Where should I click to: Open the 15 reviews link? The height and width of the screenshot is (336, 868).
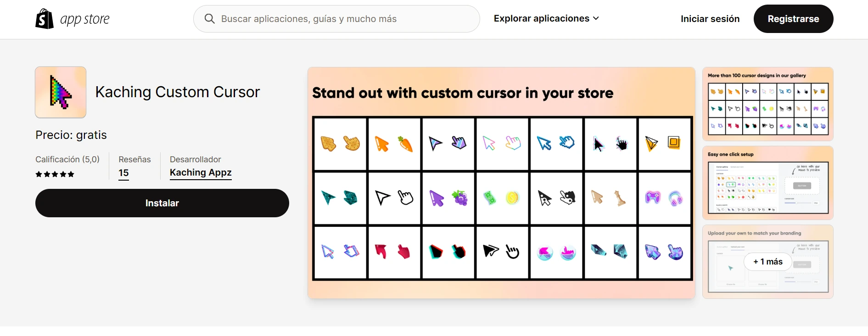pos(123,173)
